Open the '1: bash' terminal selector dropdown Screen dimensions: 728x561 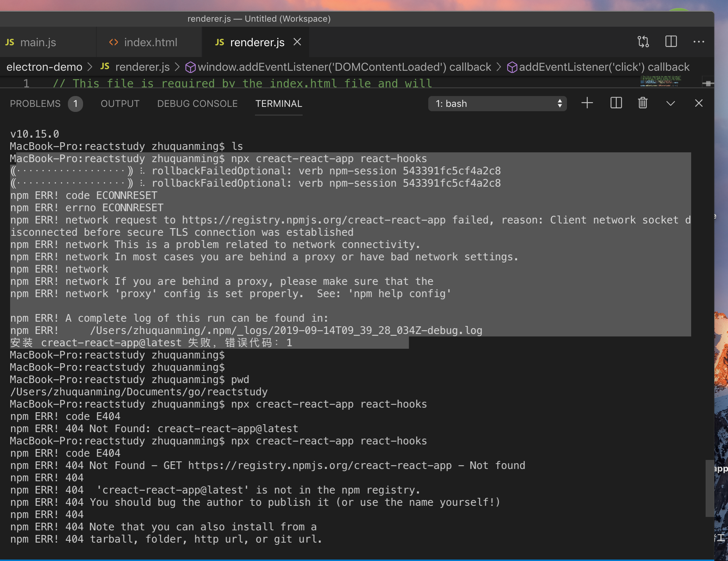pos(497,104)
